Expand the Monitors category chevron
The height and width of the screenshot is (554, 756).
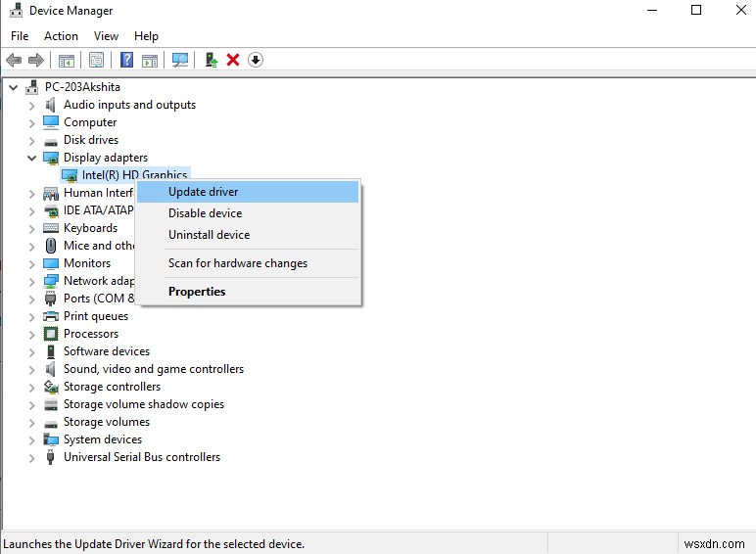31,263
